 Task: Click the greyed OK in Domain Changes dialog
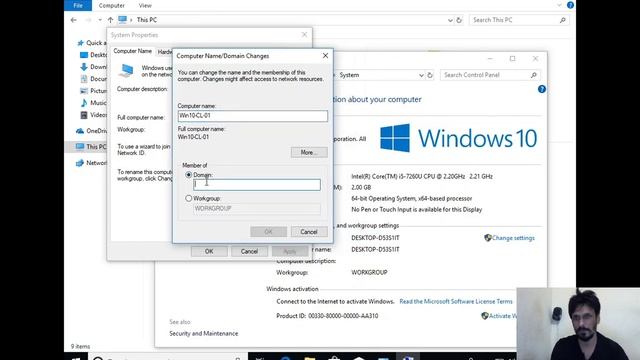click(268, 232)
